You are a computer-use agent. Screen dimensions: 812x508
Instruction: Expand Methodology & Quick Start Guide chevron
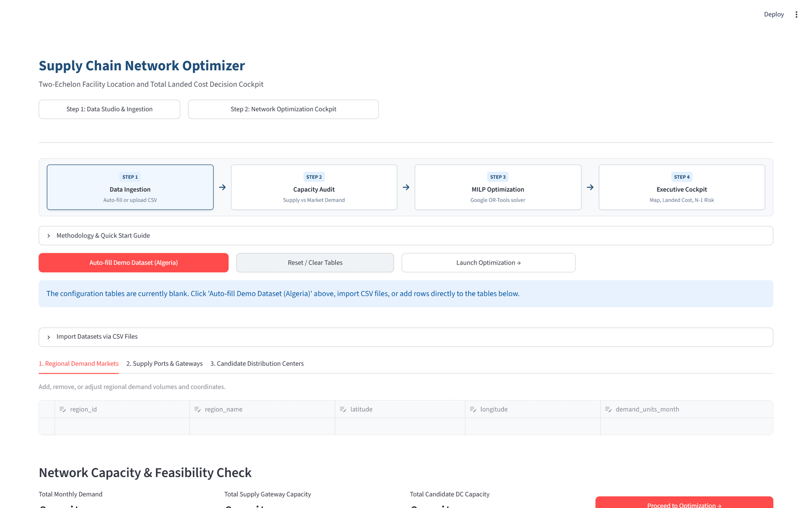pyautogui.click(x=49, y=236)
